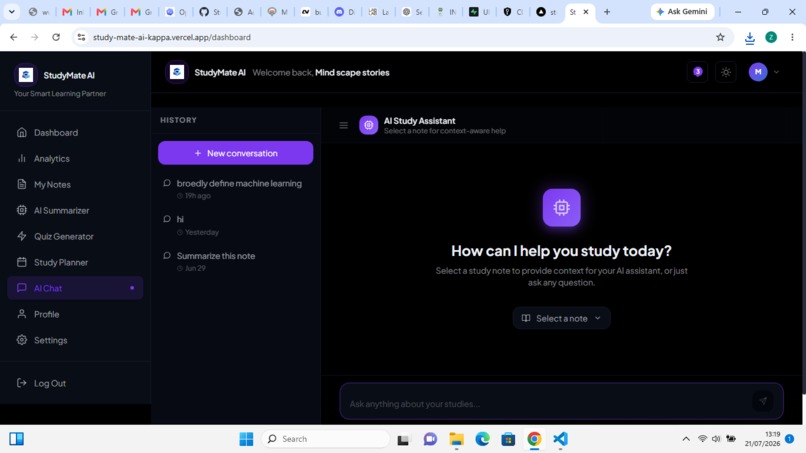Open Microsoft Edge from taskbar
Image resolution: width=806 pixels, height=453 pixels.
tap(482, 439)
